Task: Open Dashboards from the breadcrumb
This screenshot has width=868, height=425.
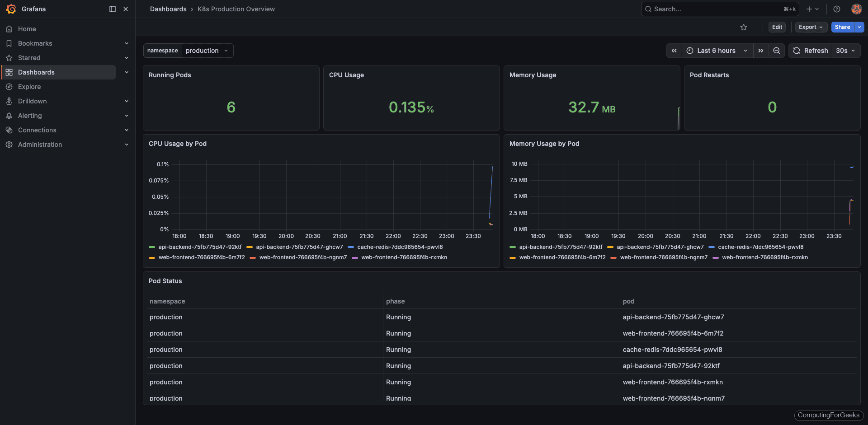Action: [x=168, y=9]
